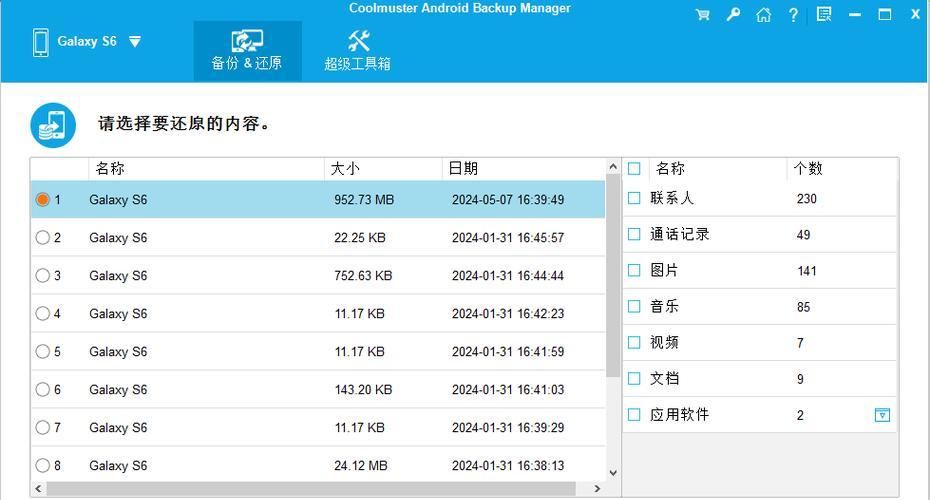Check the 音乐 checkbox
The width and height of the screenshot is (930, 500).
(x=634, y=307)
